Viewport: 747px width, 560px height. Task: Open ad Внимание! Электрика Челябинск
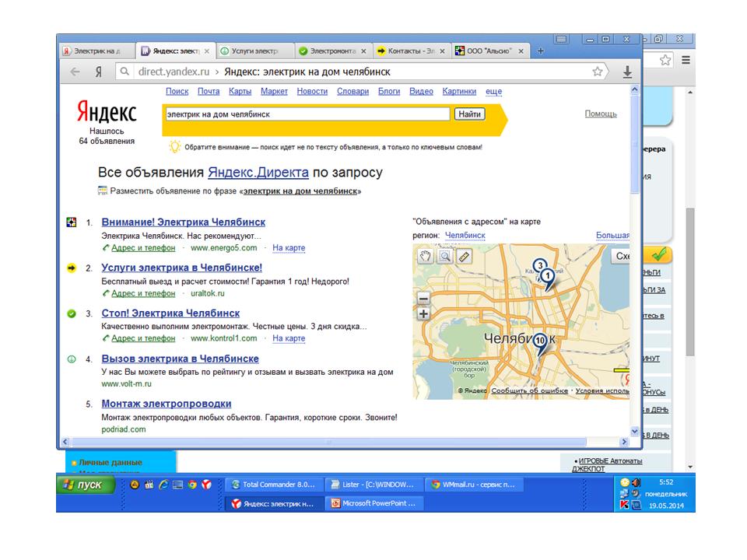184,222
